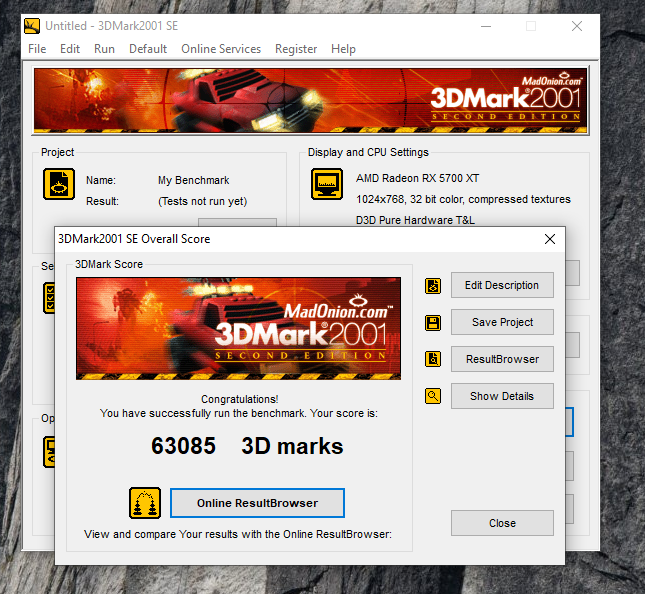Click the MadOnion 3DMark2001 main window banner
The width and height of the screenshot is (645, 594).
tap(311, 101)
